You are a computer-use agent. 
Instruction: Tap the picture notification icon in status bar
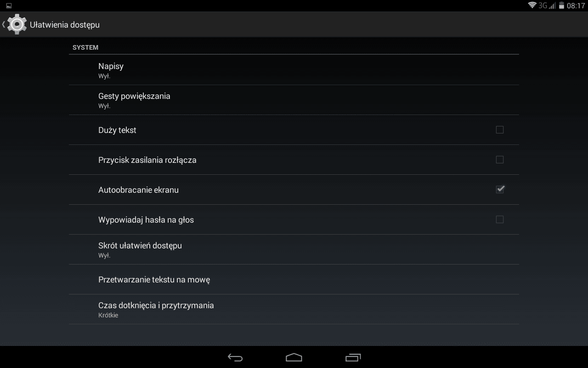[9, 6]
